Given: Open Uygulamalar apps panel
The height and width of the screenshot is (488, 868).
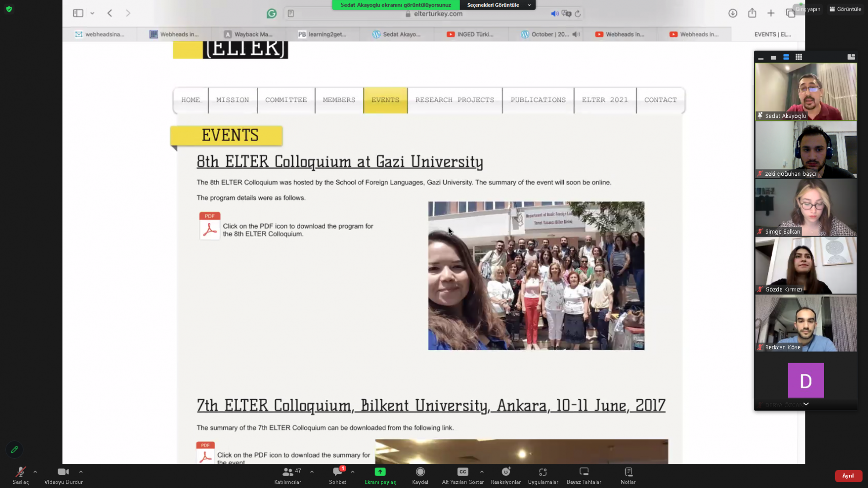Looking at the screenshot, I should click(543, 475).
